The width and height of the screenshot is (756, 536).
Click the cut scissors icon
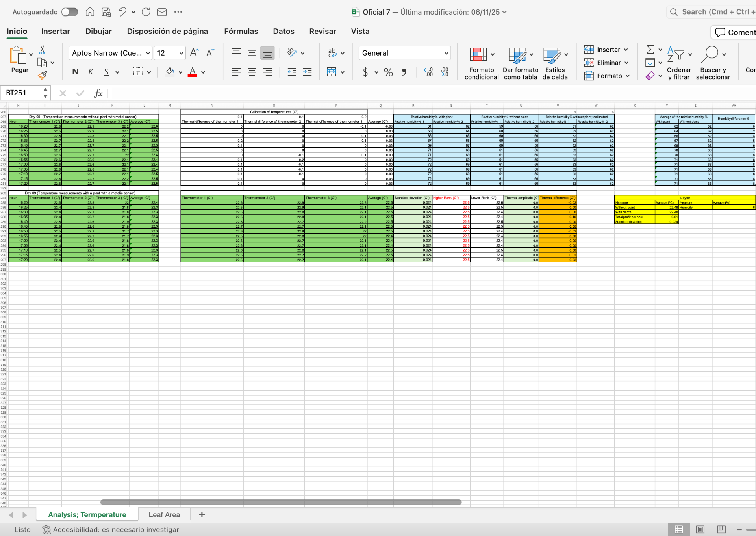point(42,50)
